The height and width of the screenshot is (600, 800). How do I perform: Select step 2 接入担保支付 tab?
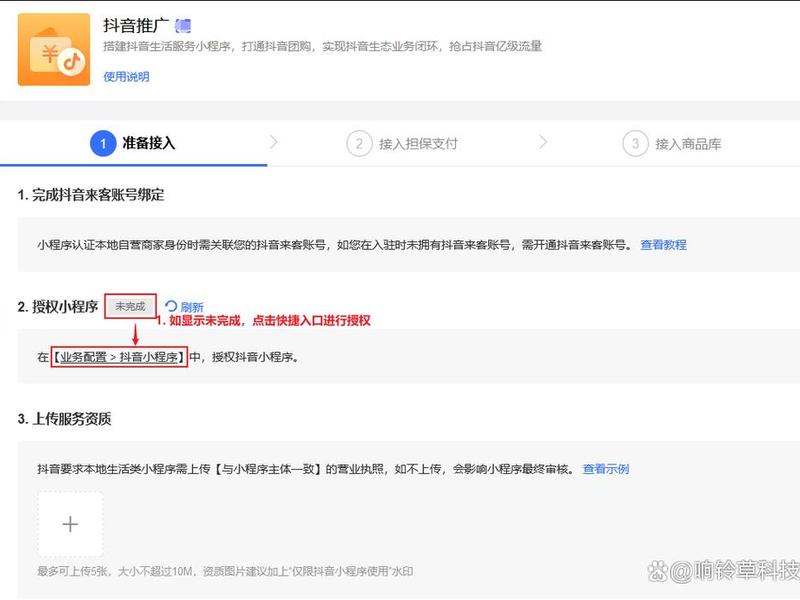click(402, 143)
